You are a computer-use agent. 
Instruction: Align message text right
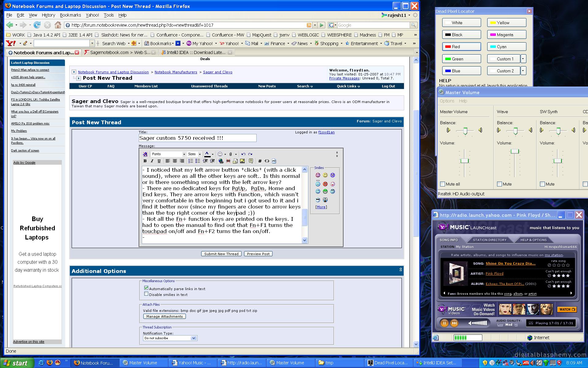coord(182,161)
